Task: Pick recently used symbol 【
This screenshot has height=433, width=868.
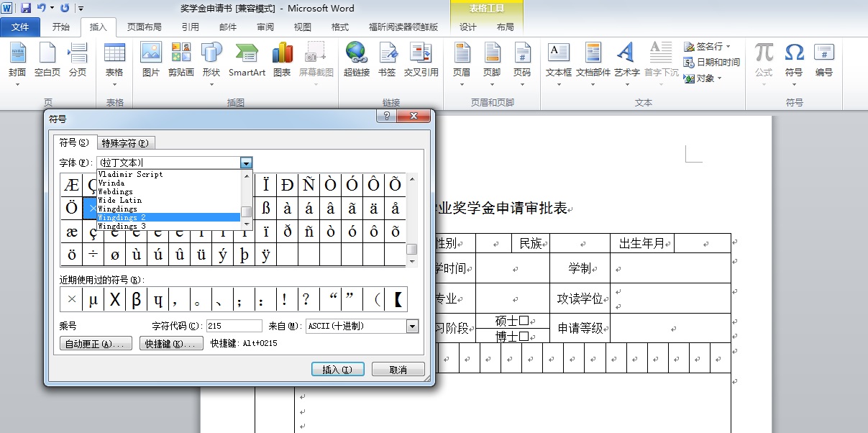Action: [x=397, y=299]
